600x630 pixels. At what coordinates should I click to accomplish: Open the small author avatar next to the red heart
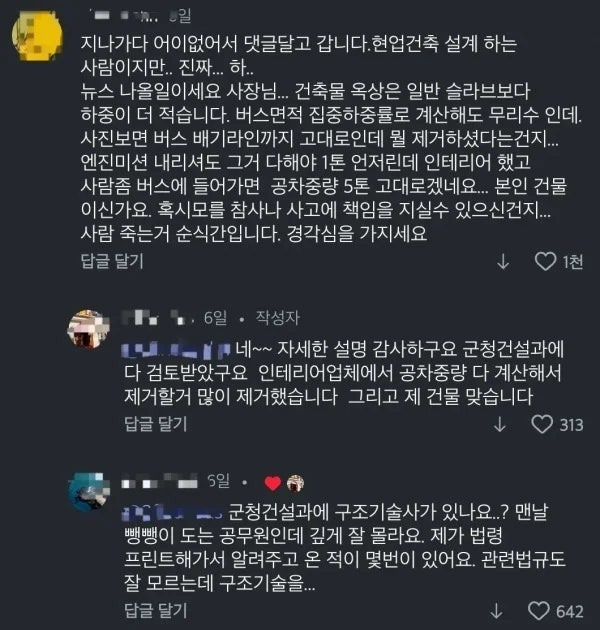(295, 483)
